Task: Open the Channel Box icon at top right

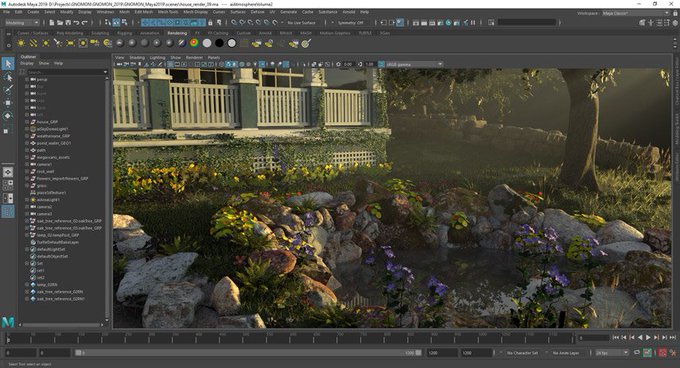Action: [675, 22]
